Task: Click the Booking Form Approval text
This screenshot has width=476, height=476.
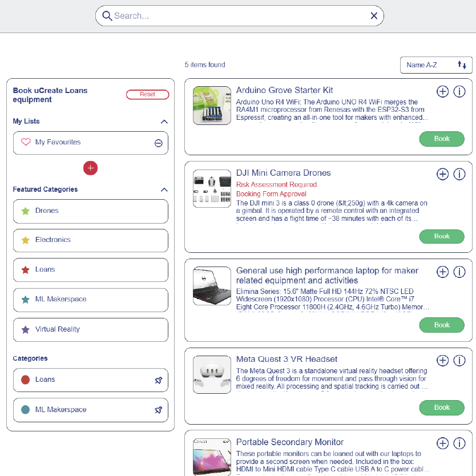Action: tap(271, 194)
